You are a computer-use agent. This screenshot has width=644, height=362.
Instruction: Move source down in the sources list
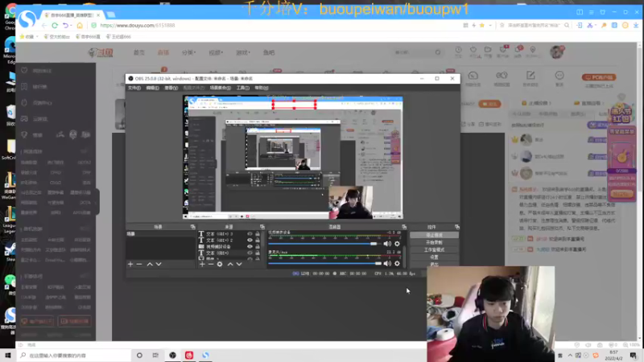pyautogui.click(x=239, y=265)
